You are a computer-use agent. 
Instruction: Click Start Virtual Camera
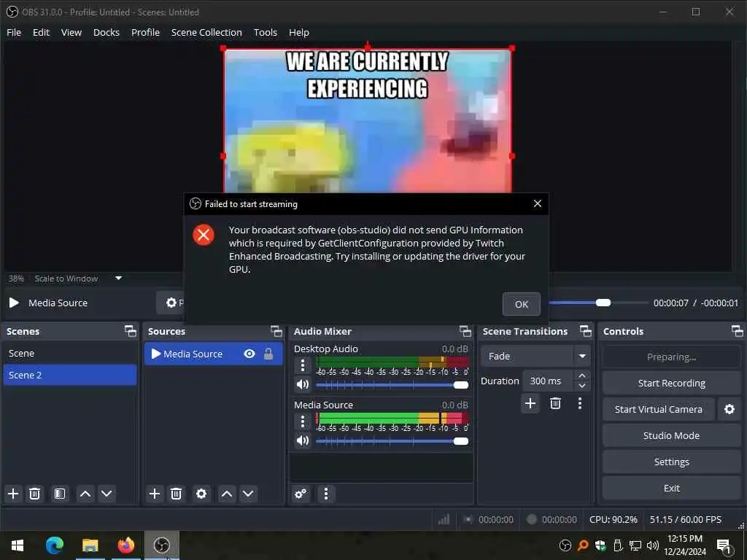coord(659,410)
